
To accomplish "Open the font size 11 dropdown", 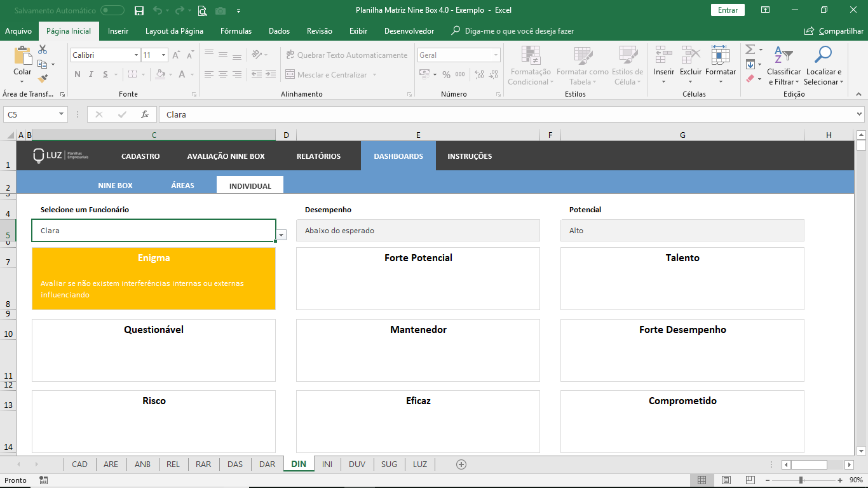I will [163, 55].
